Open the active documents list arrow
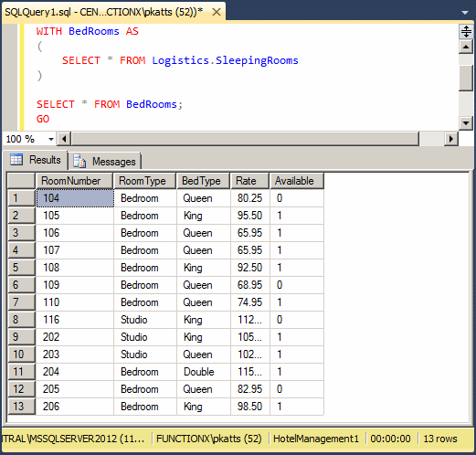Viewport: 476px width, 455px height. click(465, 13)
